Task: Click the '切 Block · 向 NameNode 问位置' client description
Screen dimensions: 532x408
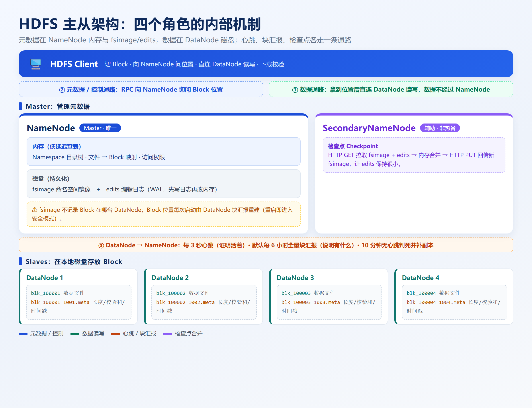Action: point(194,64)
